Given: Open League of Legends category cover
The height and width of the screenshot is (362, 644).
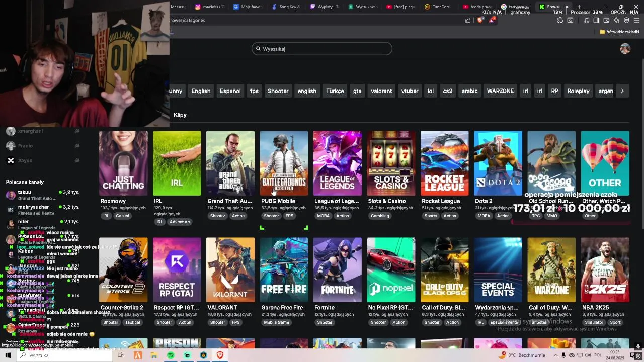Looking at the screenshot, I should point(337,163).
